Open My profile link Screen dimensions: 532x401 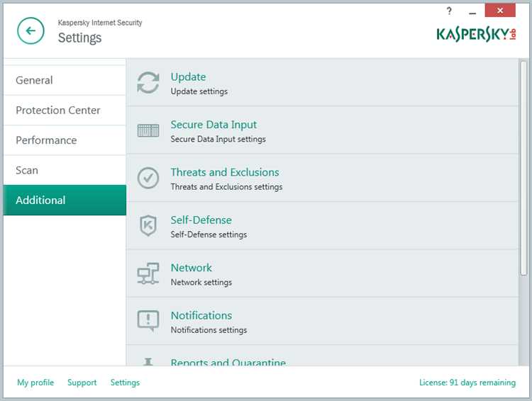click(35, 383)
